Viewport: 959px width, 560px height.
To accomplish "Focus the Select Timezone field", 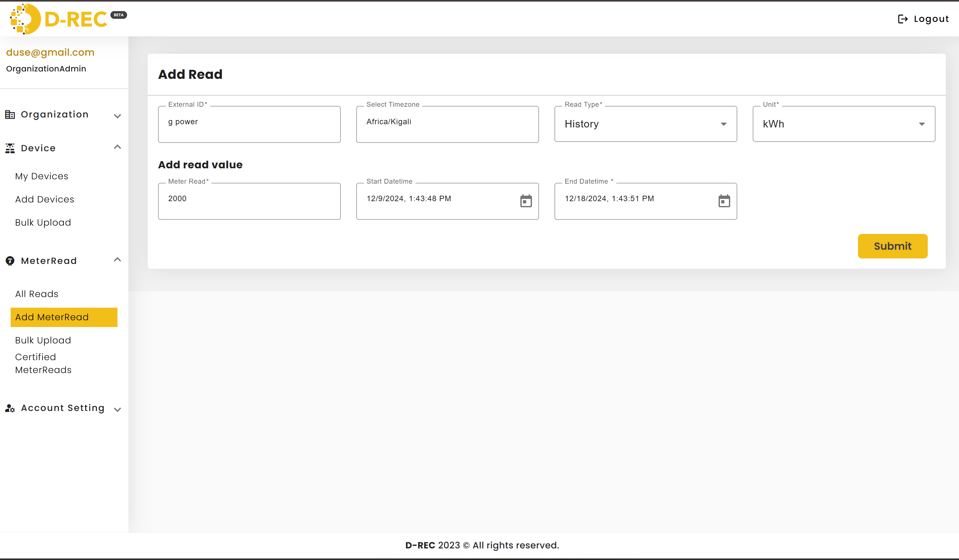I will pos(447,125).
